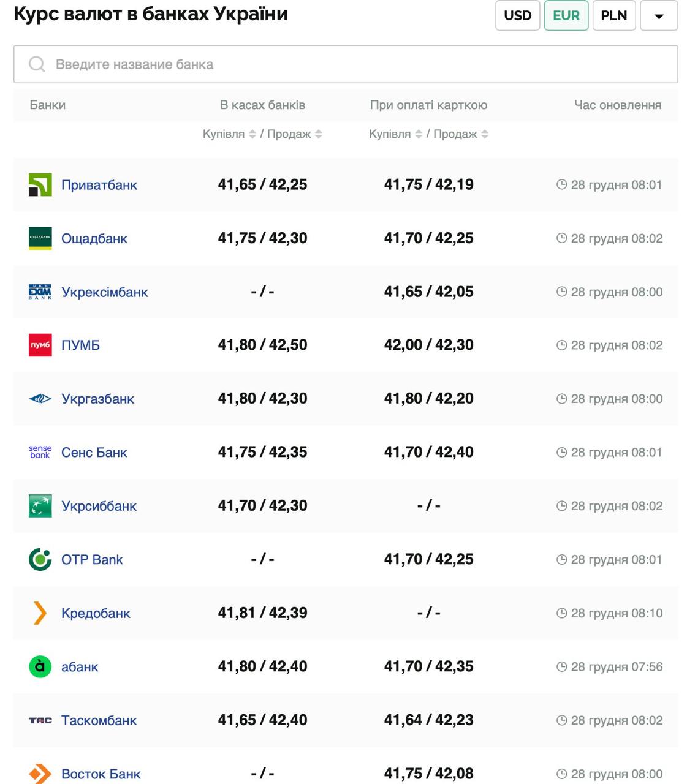Click the Ощадбанк logo icon
687x784 pixels.
(40, 238)
